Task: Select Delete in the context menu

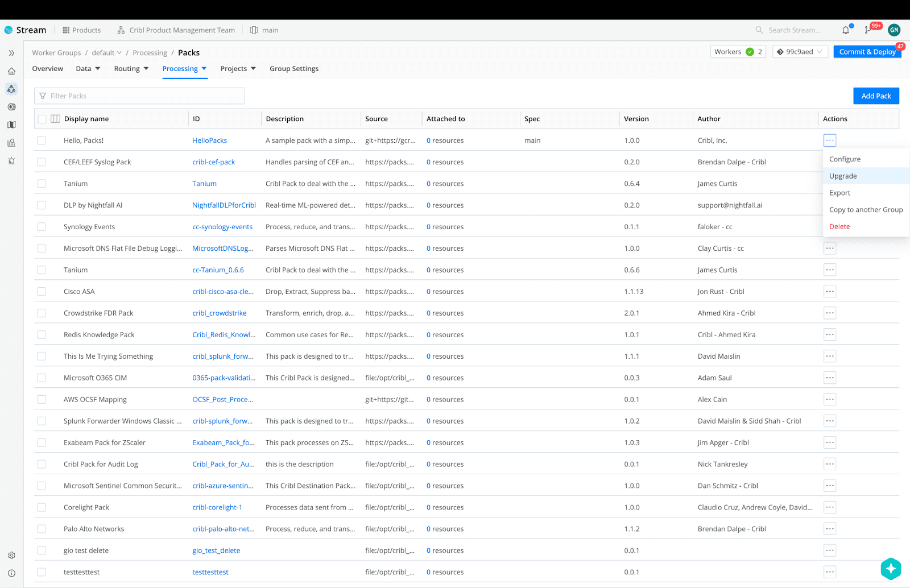Action: 839,226
